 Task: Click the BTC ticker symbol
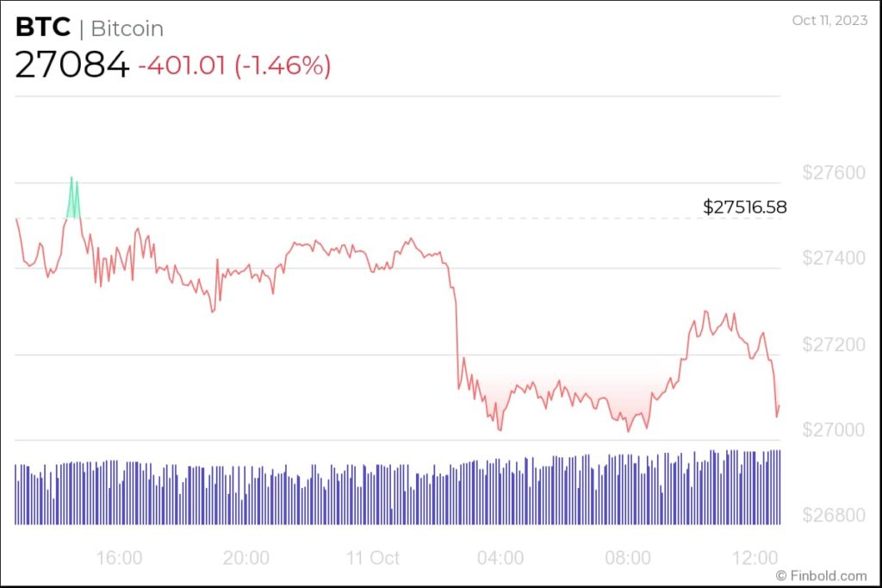pyautogui.click(x=43, y=28)
